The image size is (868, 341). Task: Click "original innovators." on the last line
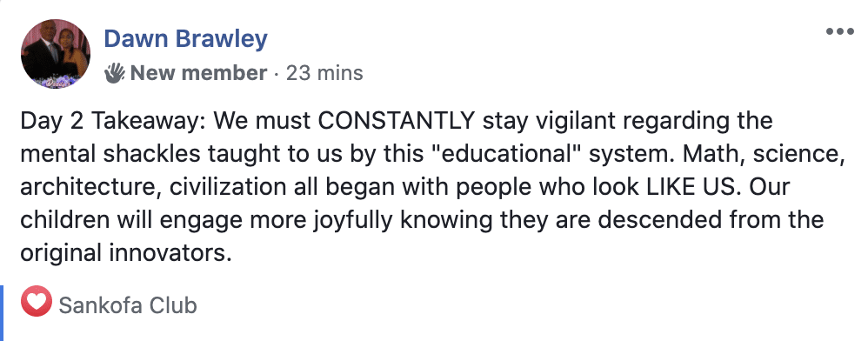(125, 253)
